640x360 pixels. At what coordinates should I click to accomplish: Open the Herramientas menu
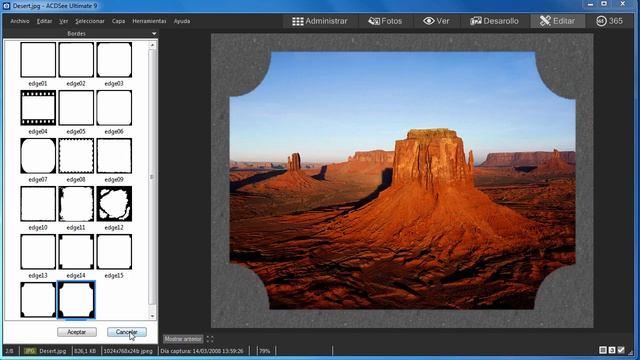pos(149,21)
